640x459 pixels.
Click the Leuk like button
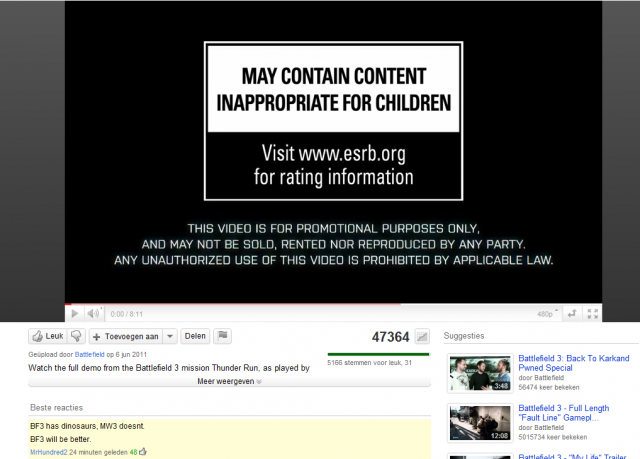[x=48, y=336]
